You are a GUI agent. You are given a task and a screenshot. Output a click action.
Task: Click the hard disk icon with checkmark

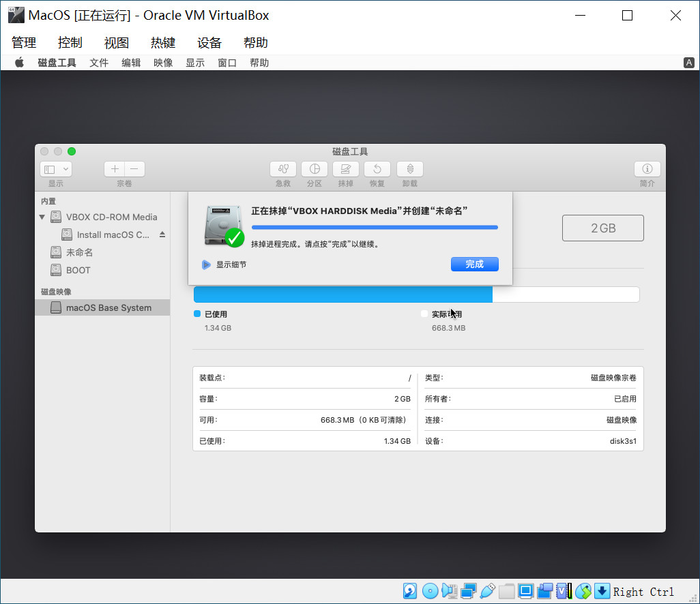point(224,226)
